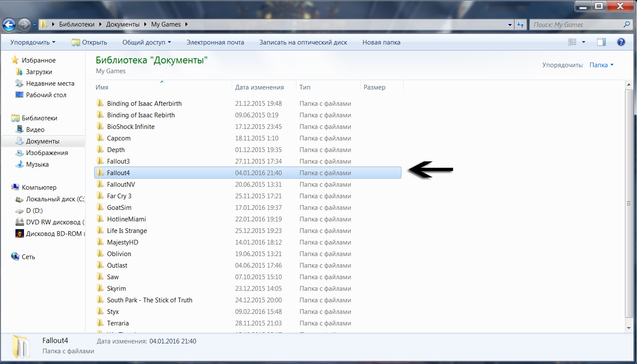Screen dimensions: 637x364
Task: Click the Библиотеки breadcrumb segment
Action: (x=77, y=24)
